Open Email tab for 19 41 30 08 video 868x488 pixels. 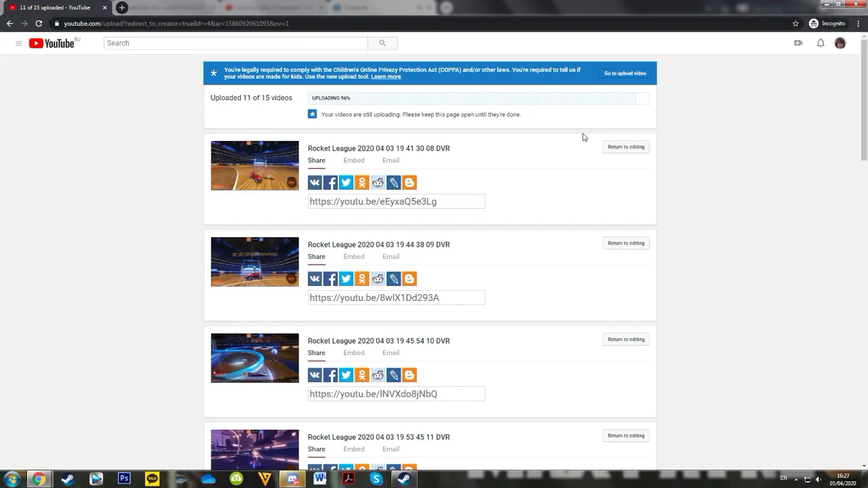391,161
